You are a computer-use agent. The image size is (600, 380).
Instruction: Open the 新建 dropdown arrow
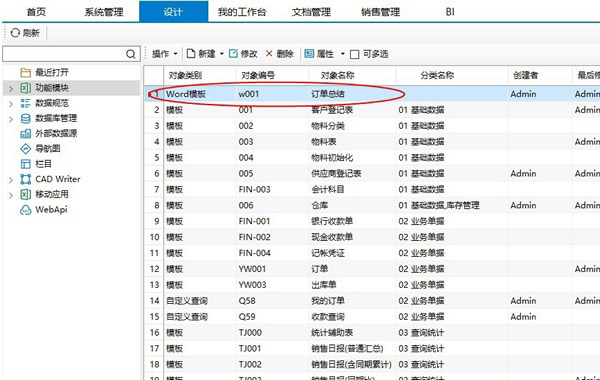[222, 54]
